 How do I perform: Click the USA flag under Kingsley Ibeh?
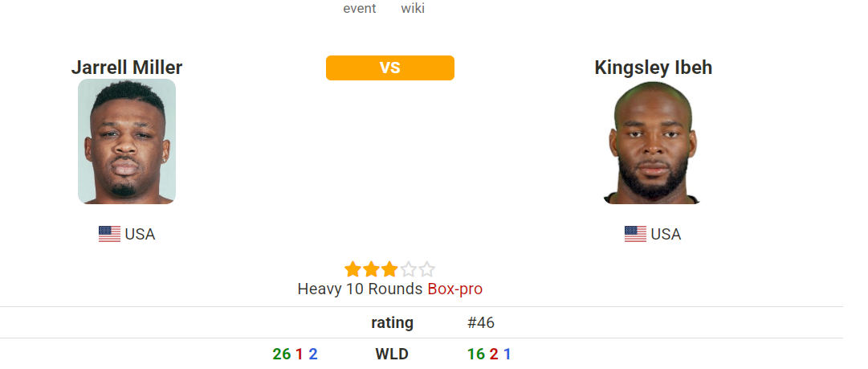tap(635, 234)
